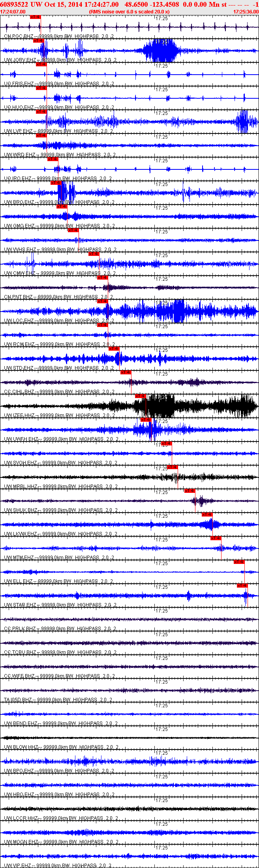Select the red pick flag on UW.SHUK.BHZ trace
Viewport: 259px width, 868px height.
click(x=190, y=491)
